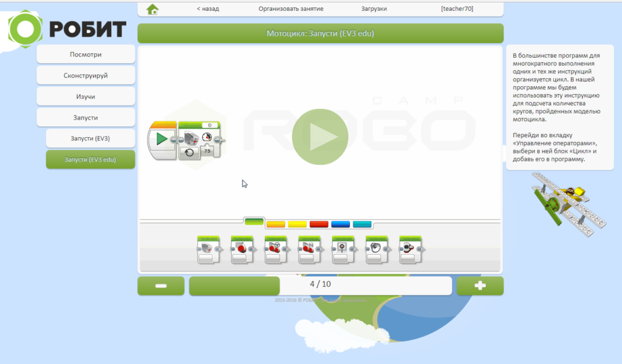Open the Посмотри section

click(x=86, y=54)
